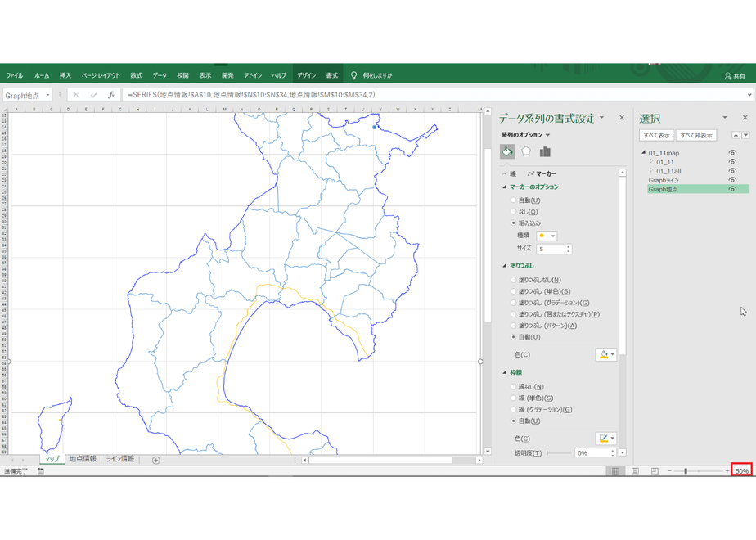
Task: Switch to Normal view in status bar
Action: coord(615,470)
